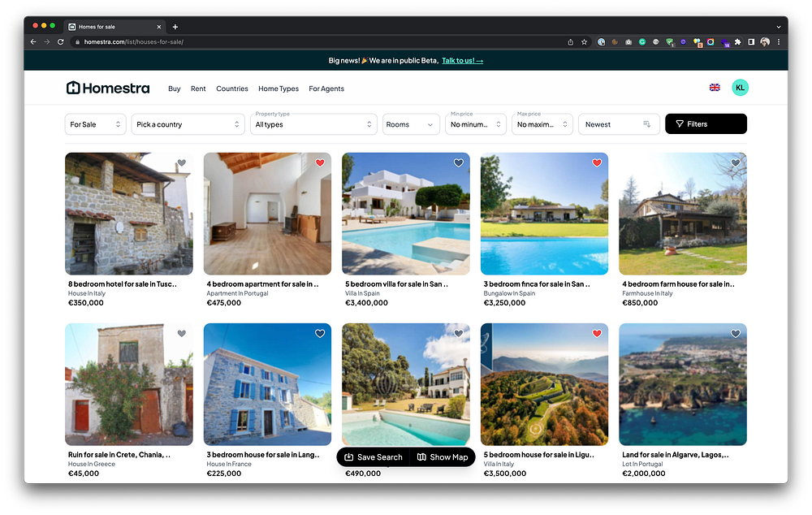Open the stone hotel Tuscany photo
Image resolution: width=812 pixels, height=515 pixels.
click(129, 214)
